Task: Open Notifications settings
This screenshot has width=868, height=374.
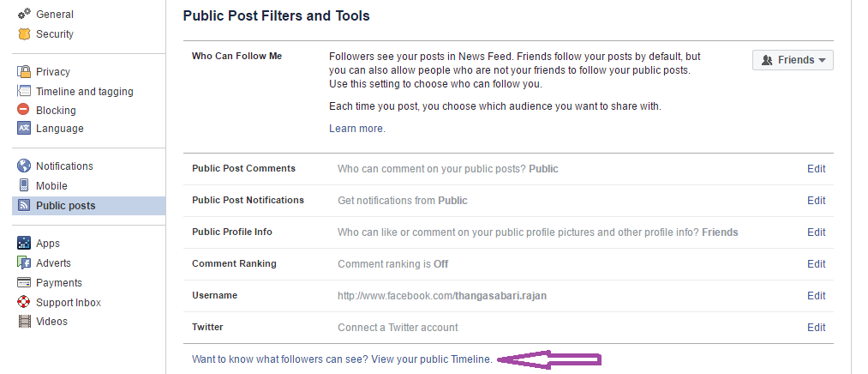Action: [65, 166]
